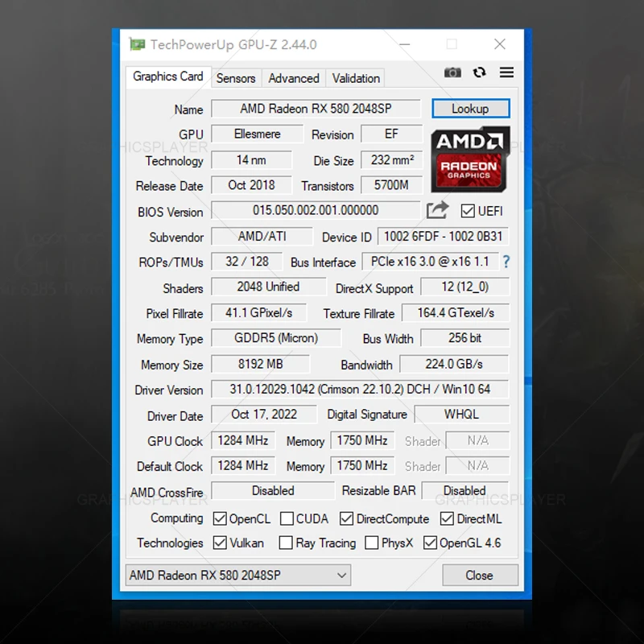Click the Bus Interface question mark
The height and width of the screenshot is (644, 644).
[x=506, y=262]
